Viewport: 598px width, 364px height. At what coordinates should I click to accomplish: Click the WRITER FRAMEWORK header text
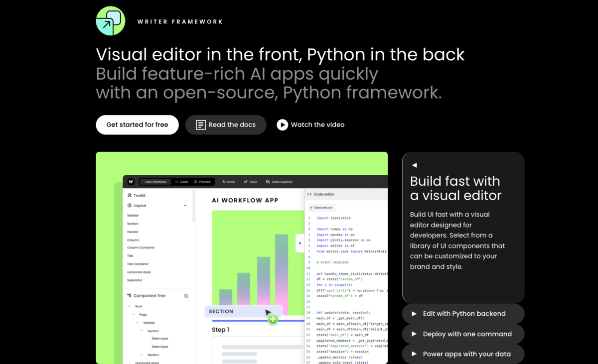tap(180, 21)
